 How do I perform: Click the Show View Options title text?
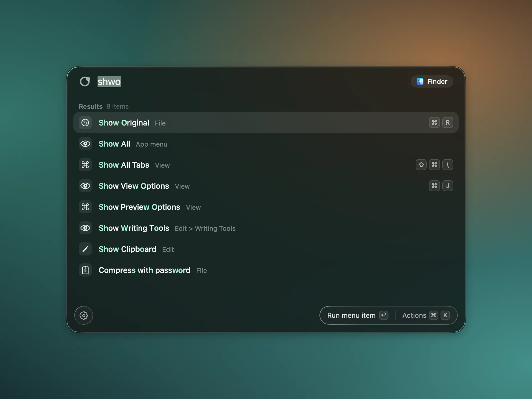click(134, 186)
